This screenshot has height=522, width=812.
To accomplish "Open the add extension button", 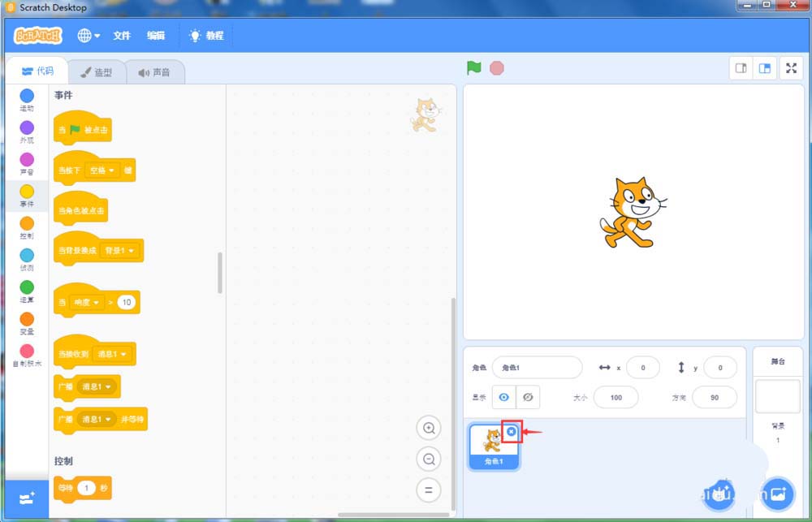I will click(27, 499).
